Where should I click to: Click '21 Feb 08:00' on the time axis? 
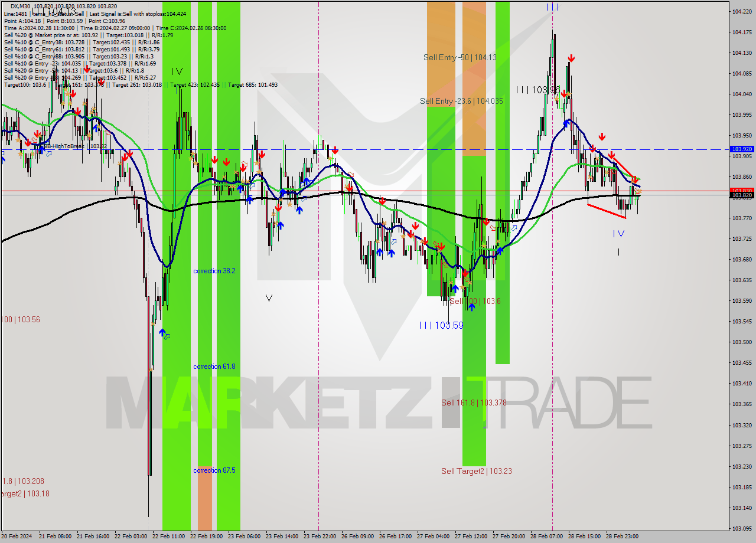55,537
